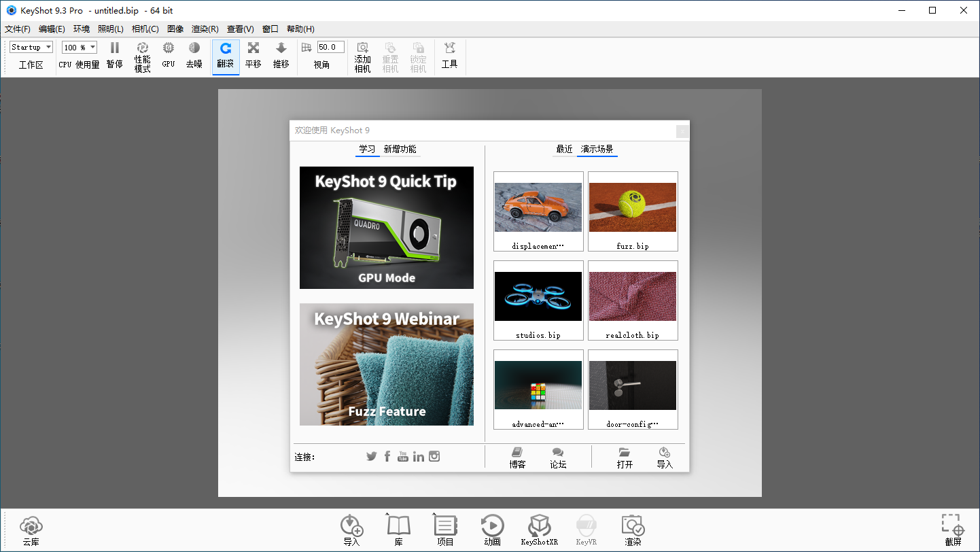Take a screenshot with 截屏
The image size is (980, 552).
tap(953, 530)
